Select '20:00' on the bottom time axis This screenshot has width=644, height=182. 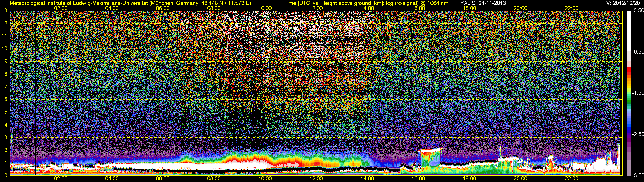[x=521, y=179]
